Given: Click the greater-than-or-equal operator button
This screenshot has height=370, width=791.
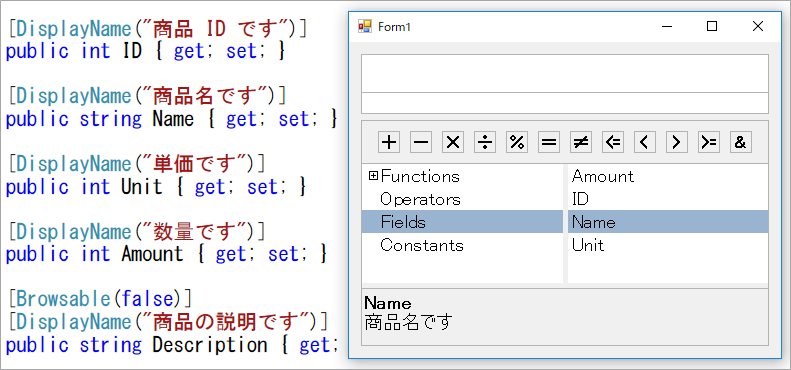Looking at the screenshot, I should [709, 142].
